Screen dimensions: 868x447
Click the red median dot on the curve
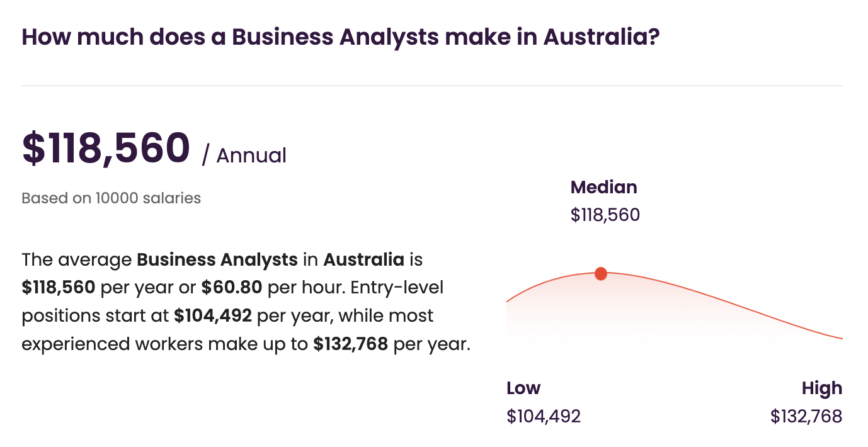pos(601,273)
